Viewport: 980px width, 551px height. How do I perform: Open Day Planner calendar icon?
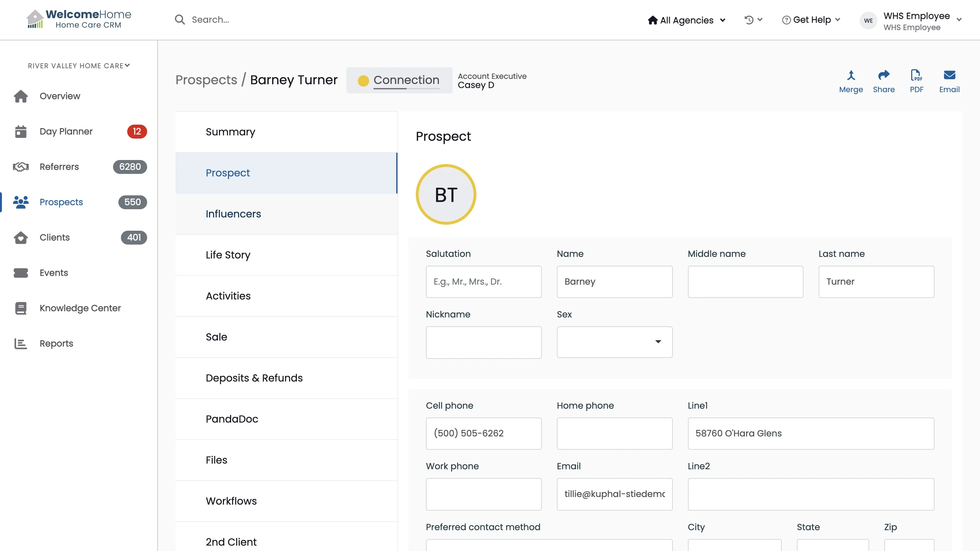tap(21, 132)
